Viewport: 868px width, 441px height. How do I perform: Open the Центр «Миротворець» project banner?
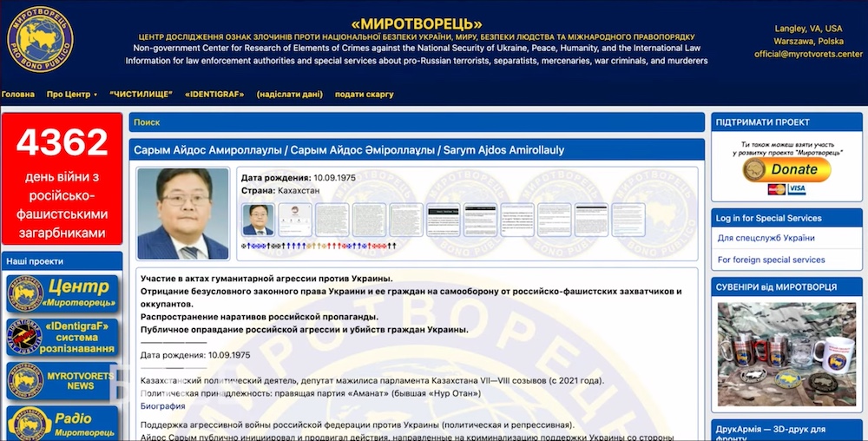point(62,293)
